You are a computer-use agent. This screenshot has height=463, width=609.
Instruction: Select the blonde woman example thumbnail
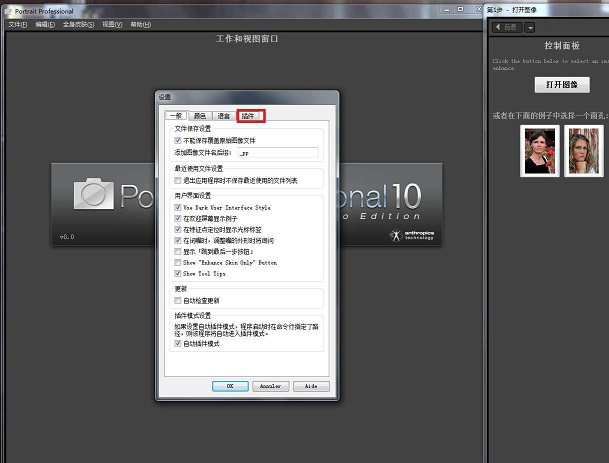tap(584, 151)
